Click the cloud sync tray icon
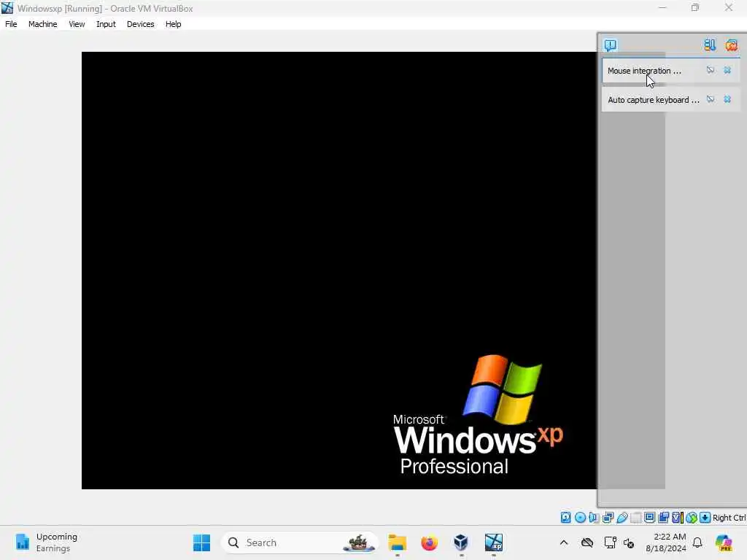 coord(587,542)
